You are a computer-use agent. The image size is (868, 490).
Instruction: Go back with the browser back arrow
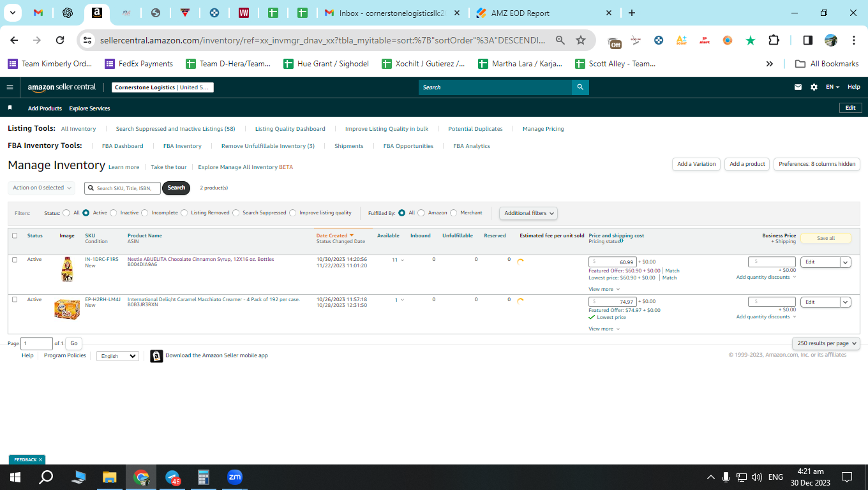pyautogui.click(x=14, y=40)
